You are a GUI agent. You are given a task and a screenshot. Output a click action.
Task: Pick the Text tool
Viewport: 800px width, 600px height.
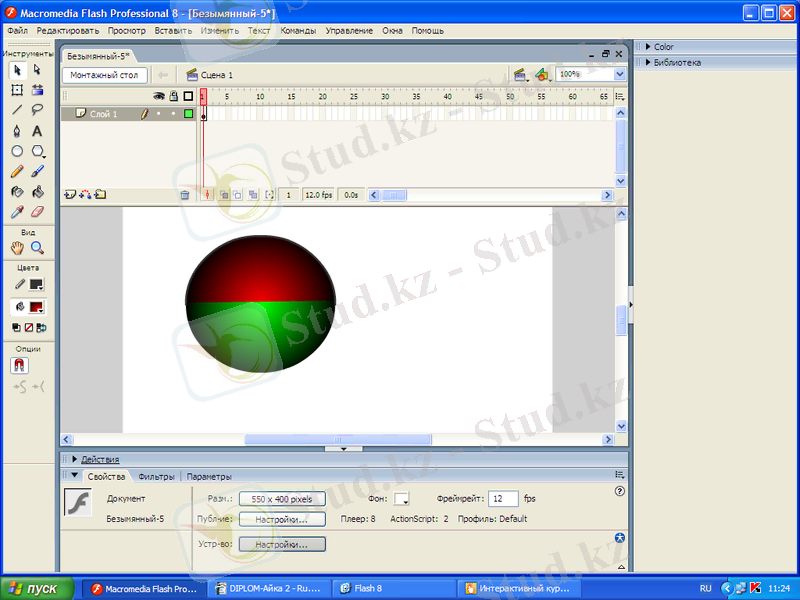coord(37,131)
